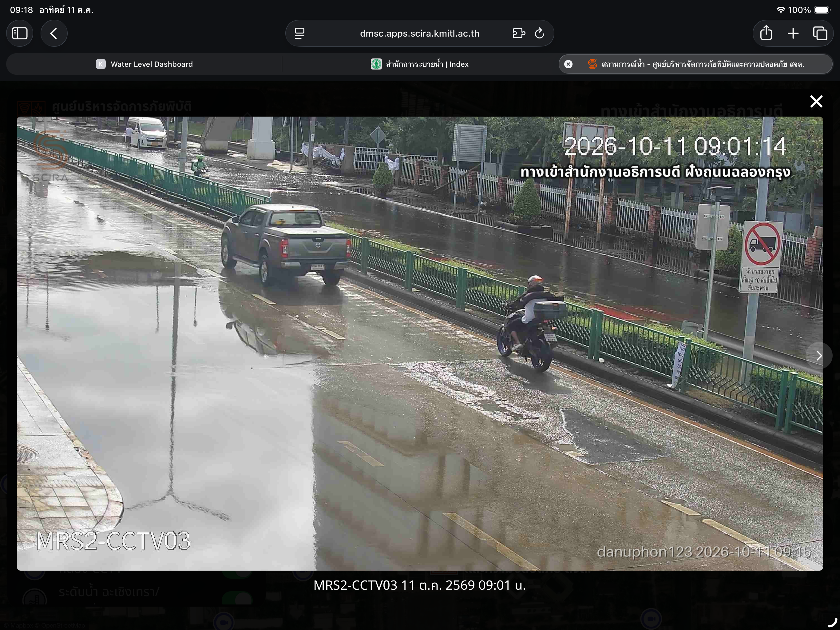Image resolution: width=840 pixels, height=630 pixels.
Task: Show all tabs overview
Action: pos(820,34)
